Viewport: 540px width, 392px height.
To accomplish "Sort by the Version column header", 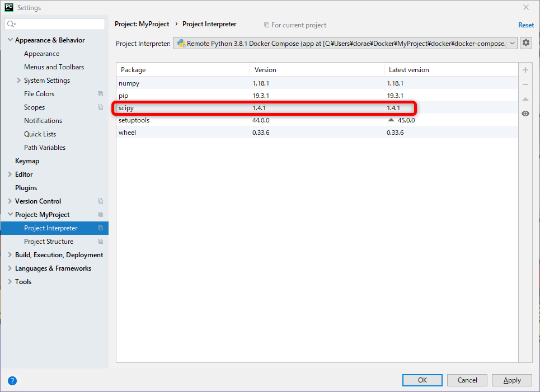I will 317,70.
